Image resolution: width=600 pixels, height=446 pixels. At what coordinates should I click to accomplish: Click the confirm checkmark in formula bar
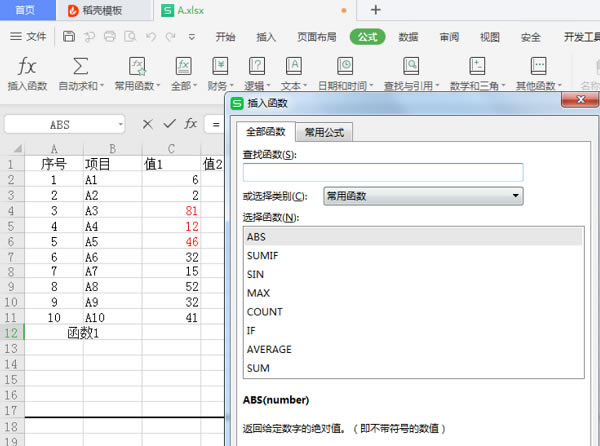(x=169, y=124)
